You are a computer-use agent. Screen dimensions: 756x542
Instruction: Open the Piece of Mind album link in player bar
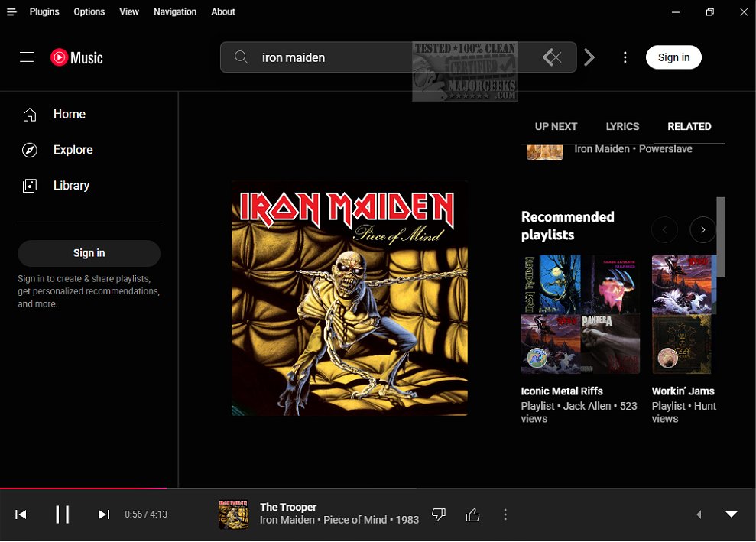click(x=355, y=520)
